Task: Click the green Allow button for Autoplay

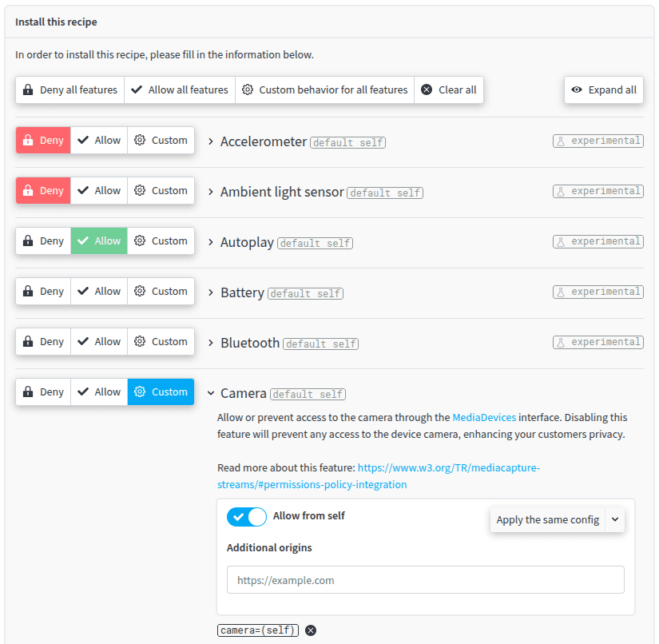Action: coord(99,241)
